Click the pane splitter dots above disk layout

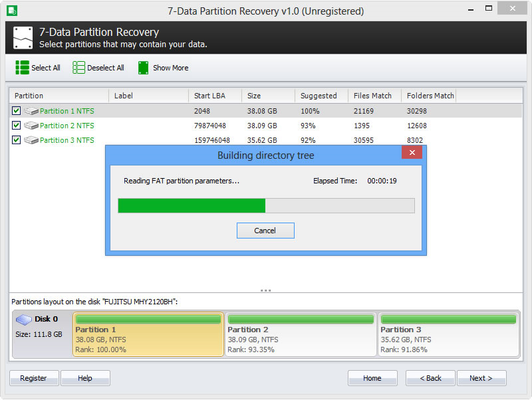265,290
